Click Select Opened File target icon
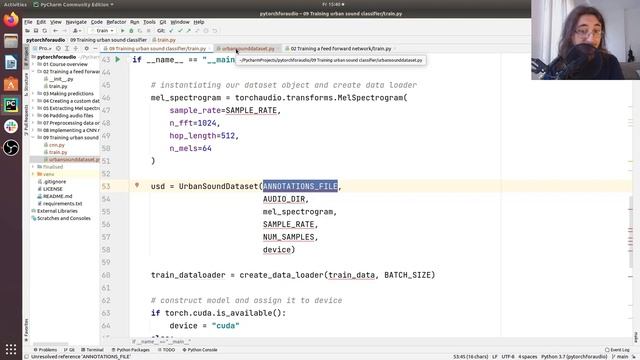This screenshot has height=360, width=640. [58, 48]
